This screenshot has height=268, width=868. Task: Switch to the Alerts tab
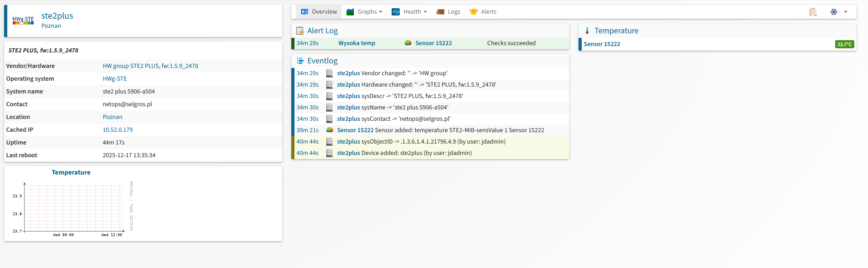(483, 12)
